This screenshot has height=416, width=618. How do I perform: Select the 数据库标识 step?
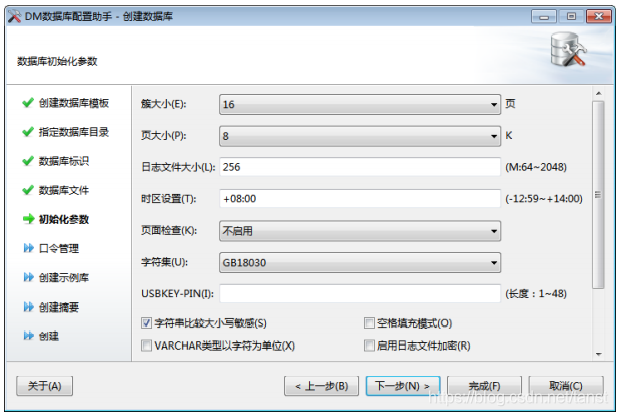(64, 161)
